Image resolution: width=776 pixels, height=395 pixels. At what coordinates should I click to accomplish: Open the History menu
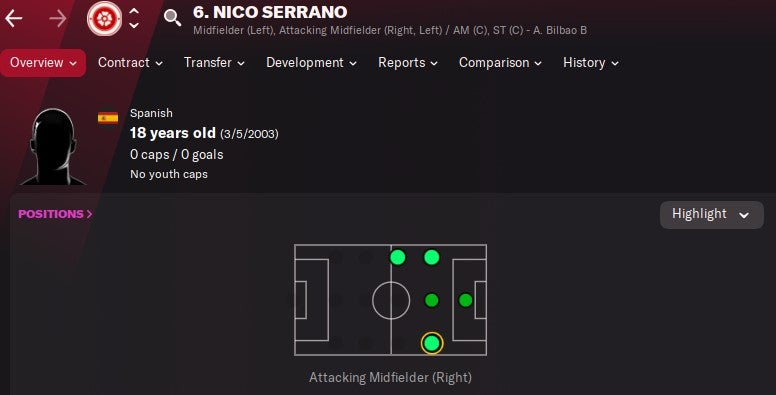tap(590, 63)
